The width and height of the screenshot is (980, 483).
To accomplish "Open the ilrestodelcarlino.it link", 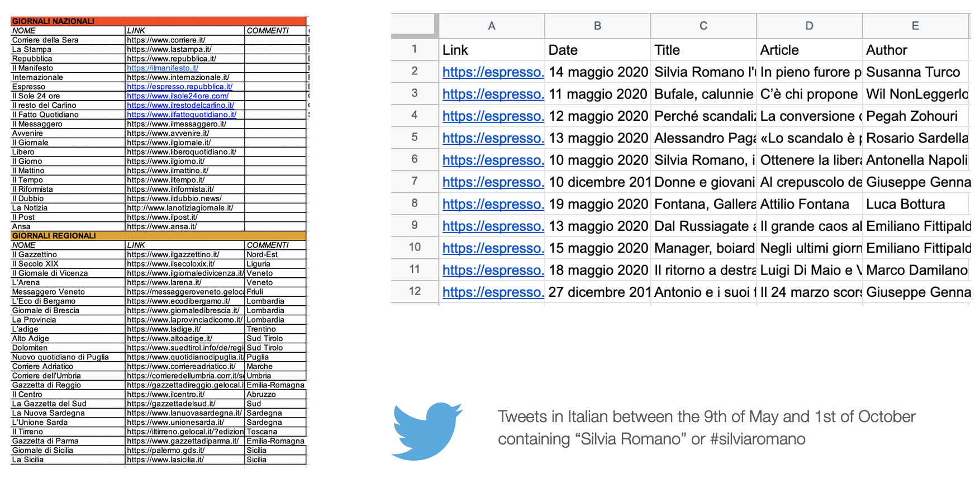I will (x=180, y=105).
